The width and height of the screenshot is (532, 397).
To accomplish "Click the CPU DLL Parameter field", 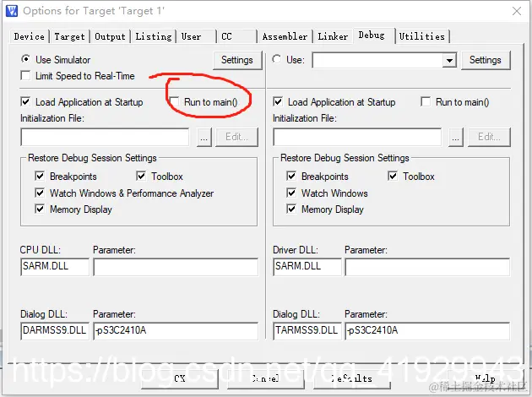I will coord(176,267).
